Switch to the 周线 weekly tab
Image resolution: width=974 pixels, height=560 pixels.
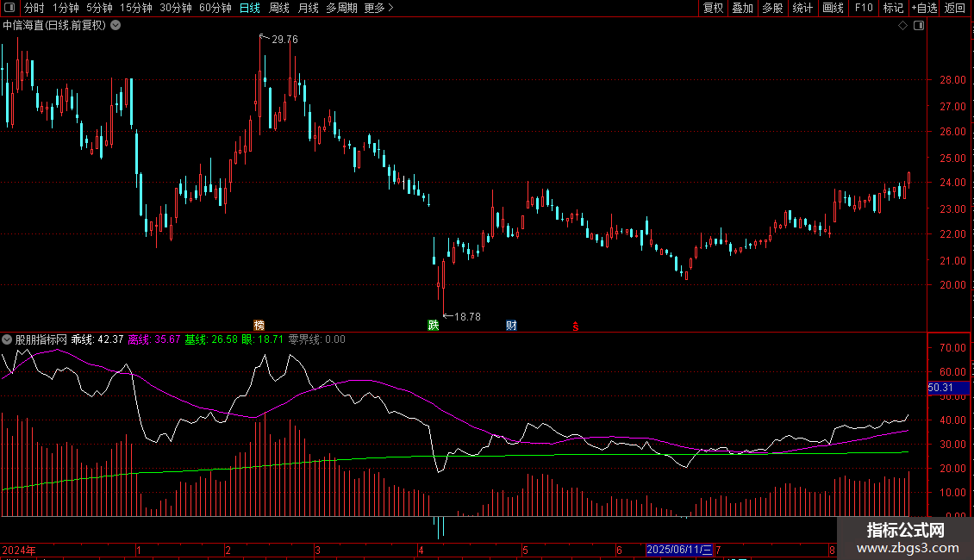point(279,8)
